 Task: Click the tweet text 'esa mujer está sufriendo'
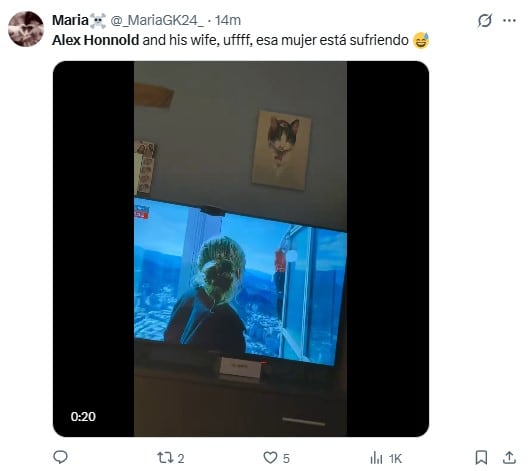click(332, 40)
